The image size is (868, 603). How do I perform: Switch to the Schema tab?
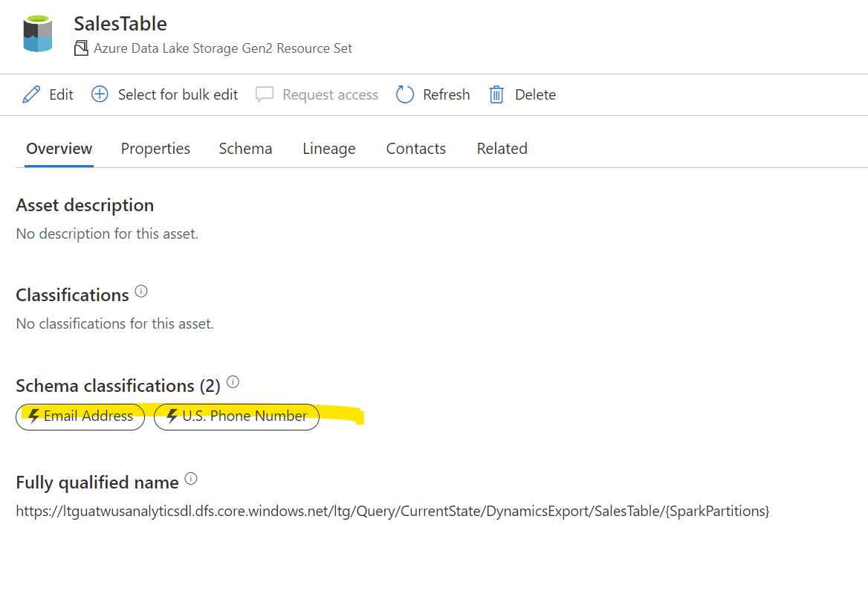click(245, 148)
